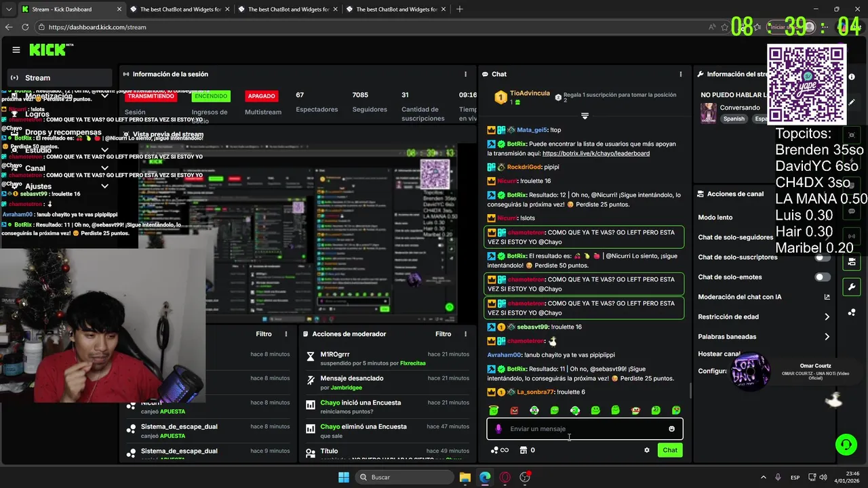
Task: Open the hamburger menu beside Kick logo
Action: (x=16, y=49)
